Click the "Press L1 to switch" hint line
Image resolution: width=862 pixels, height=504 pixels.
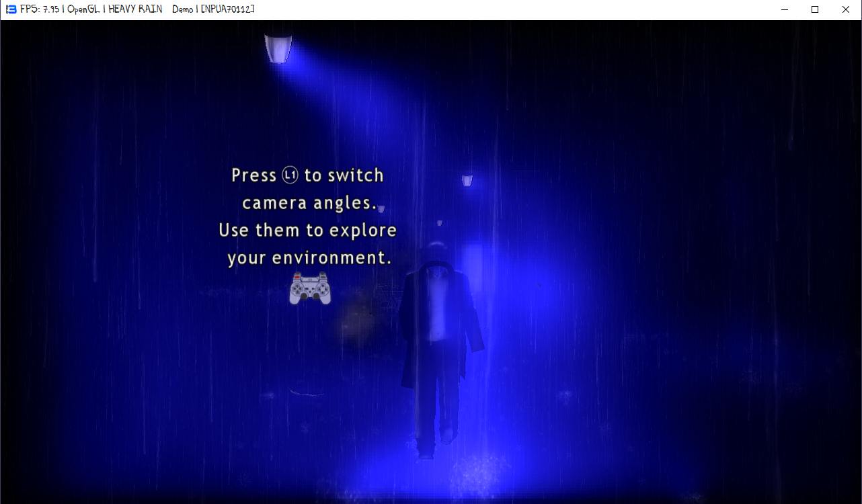[x=307, y=175]
